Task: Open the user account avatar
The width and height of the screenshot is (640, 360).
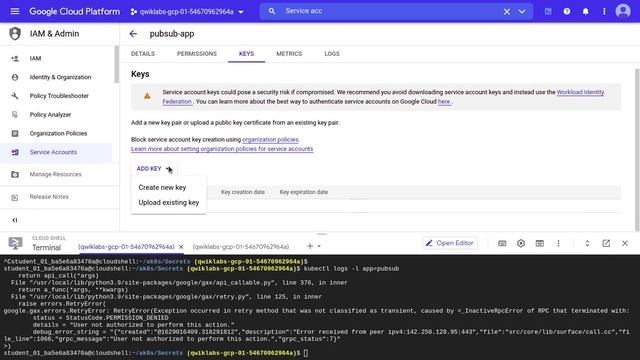Action: tap(623, 11)
